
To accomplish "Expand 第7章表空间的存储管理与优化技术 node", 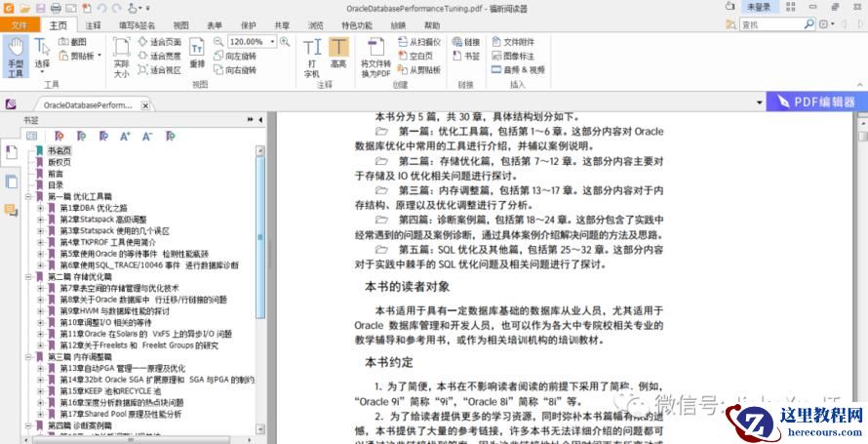I will click(40, 289).
